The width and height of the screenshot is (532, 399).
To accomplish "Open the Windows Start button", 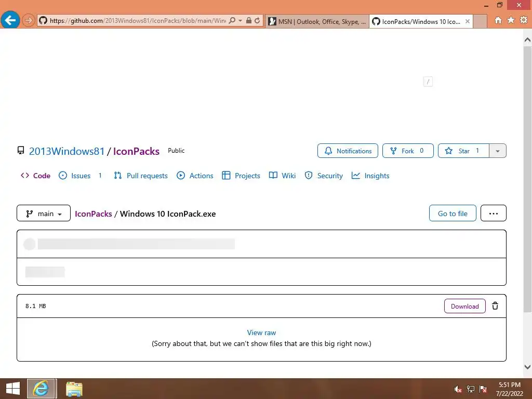I will click(x=13, y=389).
